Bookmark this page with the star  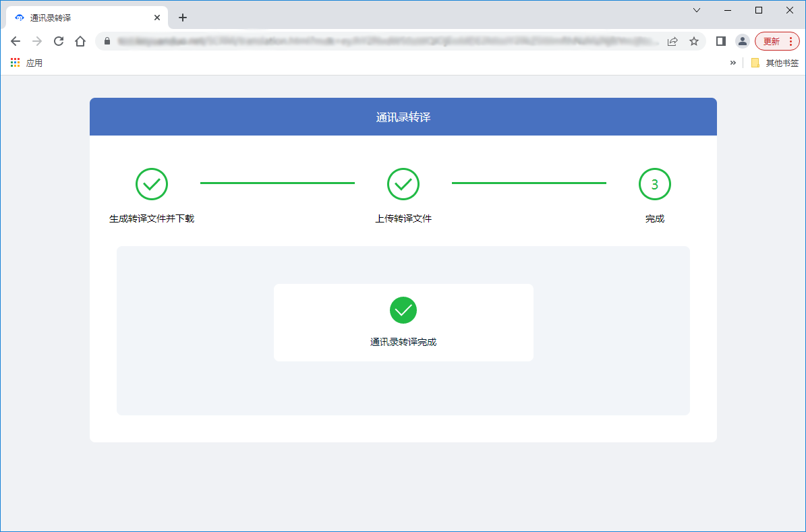click(x=693, y=41)
